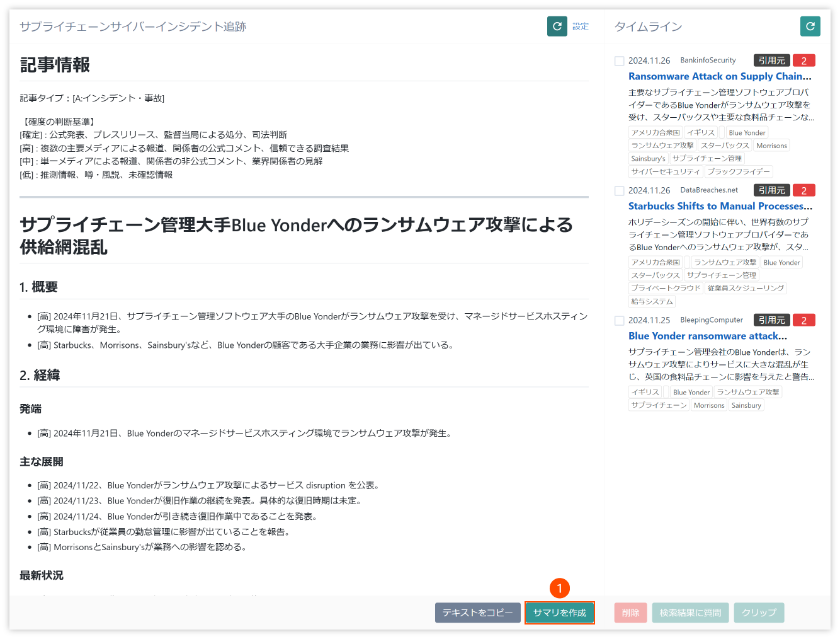Select the アメリカ合衆国 tag in first article
The width and height of the screenshot is (840, 639).
656,133
